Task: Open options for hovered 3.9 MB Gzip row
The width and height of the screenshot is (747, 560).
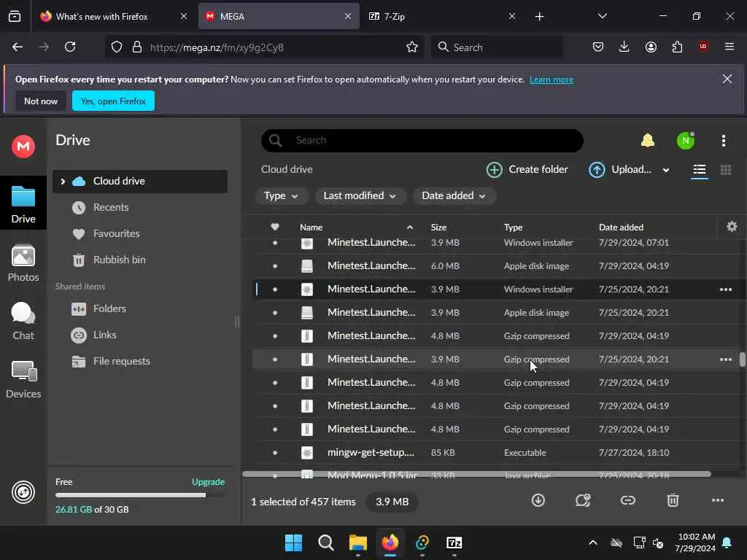Action: click(x=726, y=359)
